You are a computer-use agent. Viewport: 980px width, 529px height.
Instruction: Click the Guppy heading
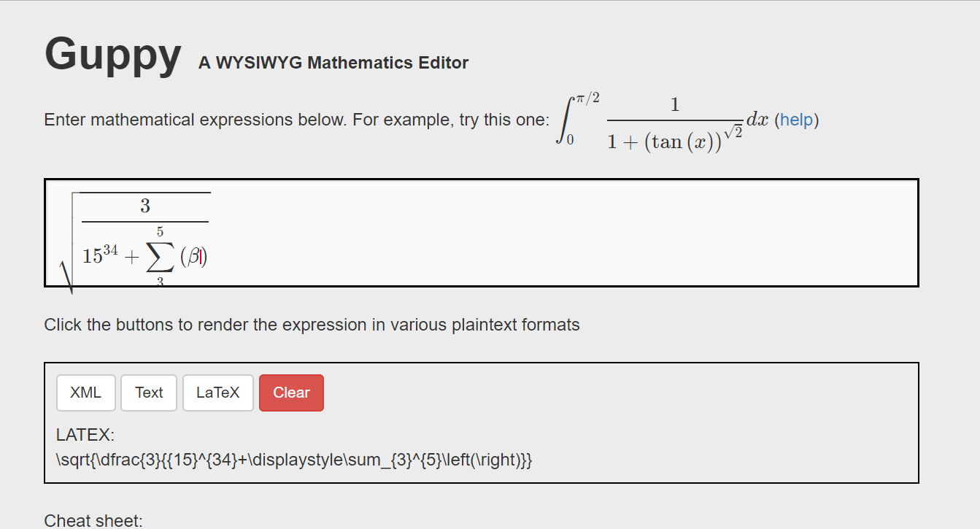coord(112,55)
